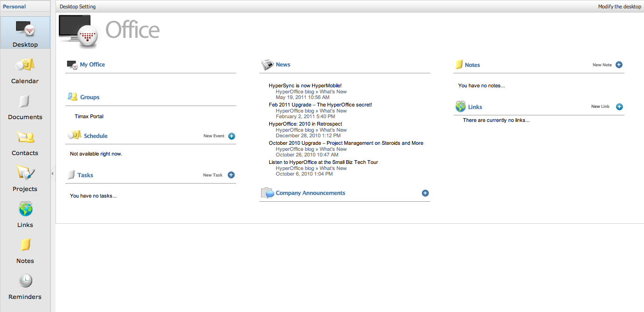Image resolution: width=644 pixels, height=312 pixels.
Task: Collapse the sidebar with the arrow handle
Action: (52, 173)
